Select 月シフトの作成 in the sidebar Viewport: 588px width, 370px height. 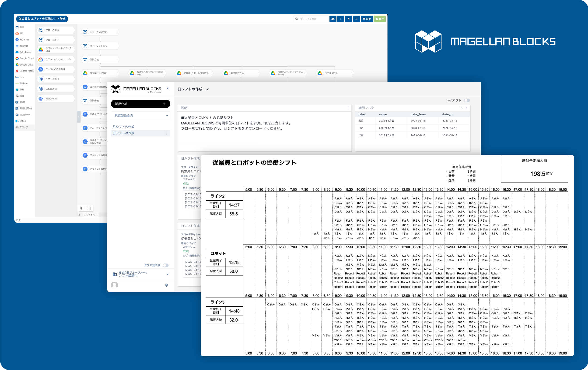point(124,127)
